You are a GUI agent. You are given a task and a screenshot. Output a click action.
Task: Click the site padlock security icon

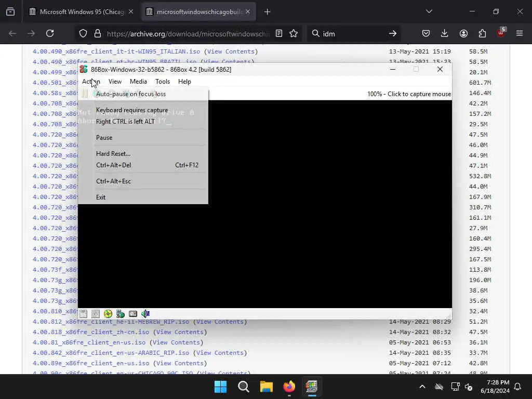pyautogui.click(x=98, y=33)
